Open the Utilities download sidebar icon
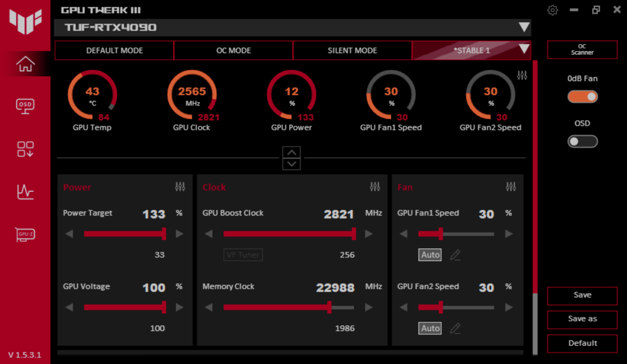This screenshot has width=627, height=364. tap(25, 149)
